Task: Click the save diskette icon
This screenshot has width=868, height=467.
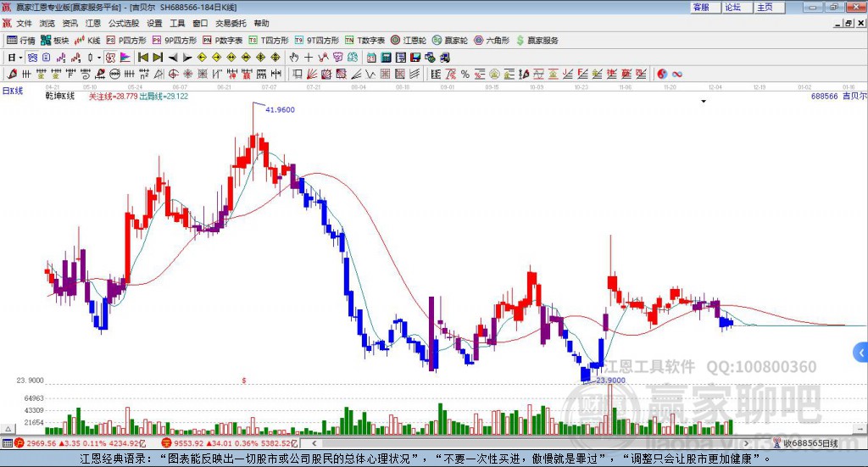Action: point(415,58)
